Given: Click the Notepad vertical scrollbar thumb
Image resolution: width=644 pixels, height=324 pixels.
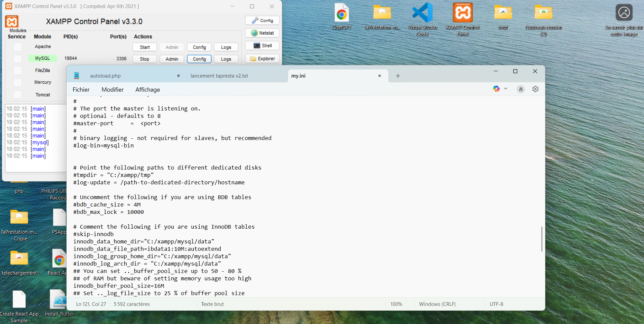Looking at the screenshot, I should (541, 239).
